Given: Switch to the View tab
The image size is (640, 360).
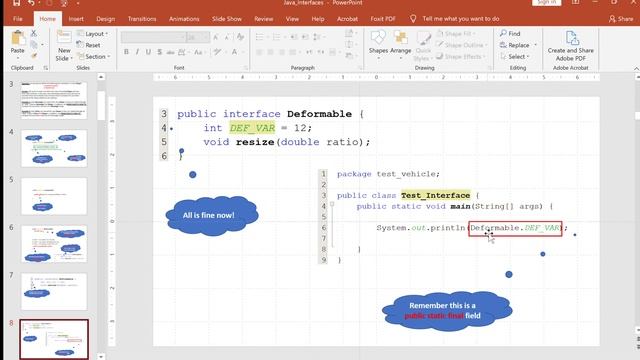Looking at the screenshot, I should (292, 19).
